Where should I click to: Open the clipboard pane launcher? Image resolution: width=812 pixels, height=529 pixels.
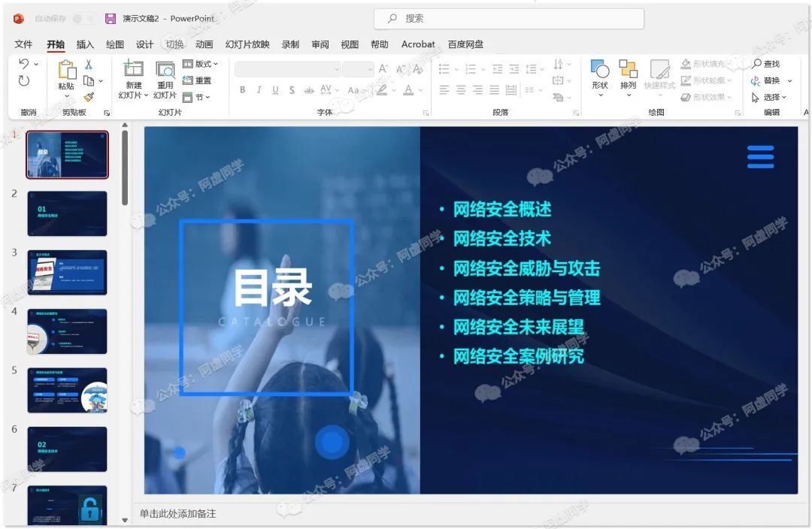[107, 112]
